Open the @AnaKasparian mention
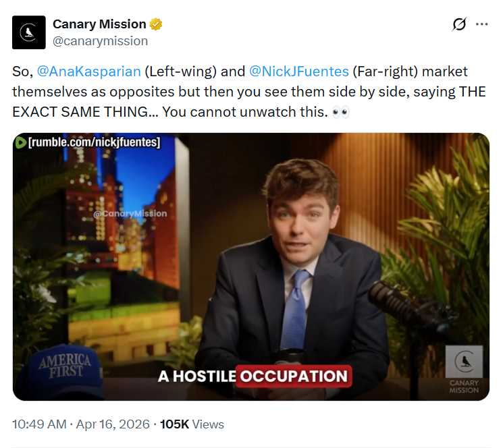Viewport: 503px width, 448px height. click(89, 71)
